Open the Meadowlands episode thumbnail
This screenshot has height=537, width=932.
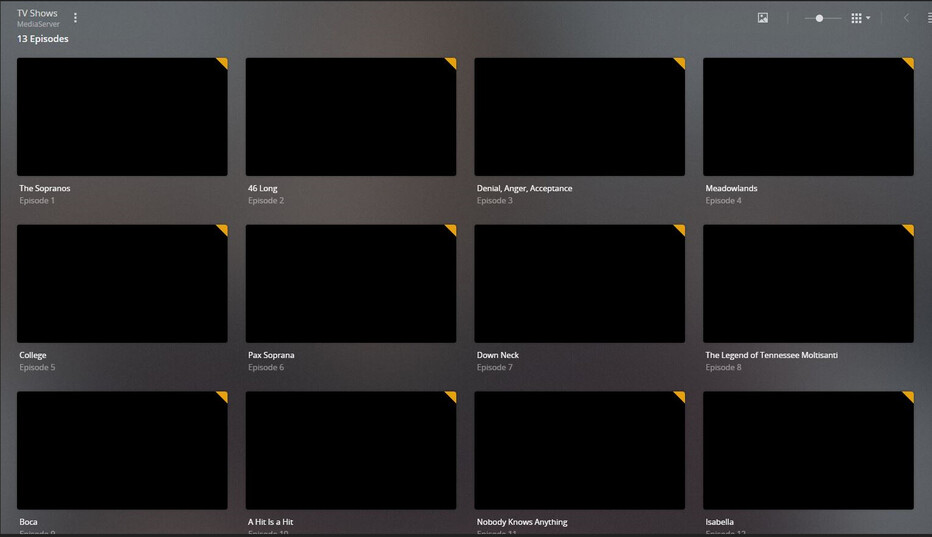click(808, 117)
